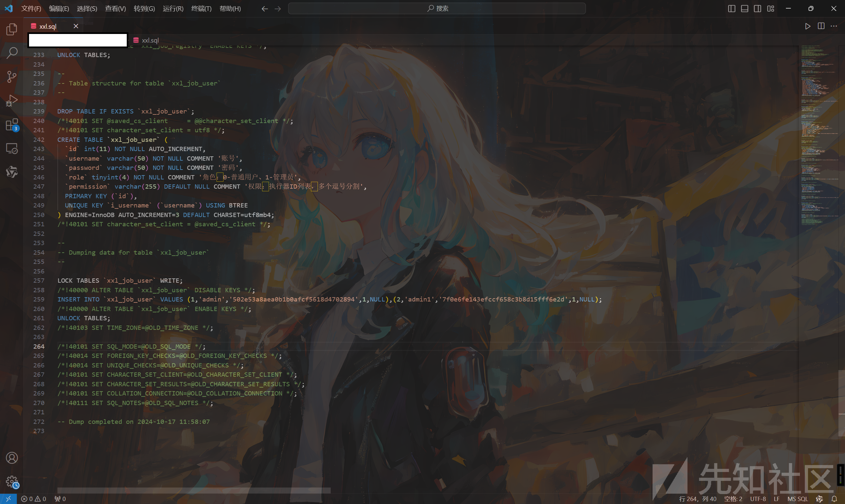845x504 pixels.
Task: Open Run and Debug view
Action: point(12,101)
